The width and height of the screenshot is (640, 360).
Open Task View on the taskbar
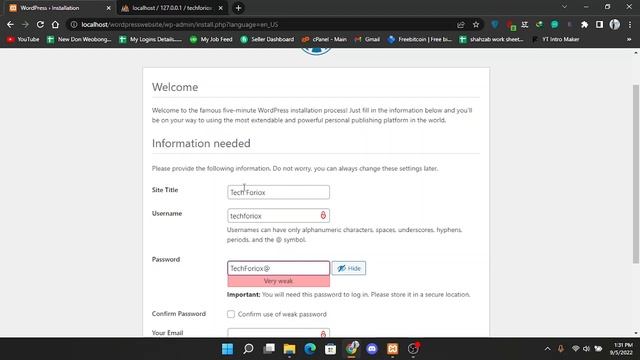tap(269, 349)
